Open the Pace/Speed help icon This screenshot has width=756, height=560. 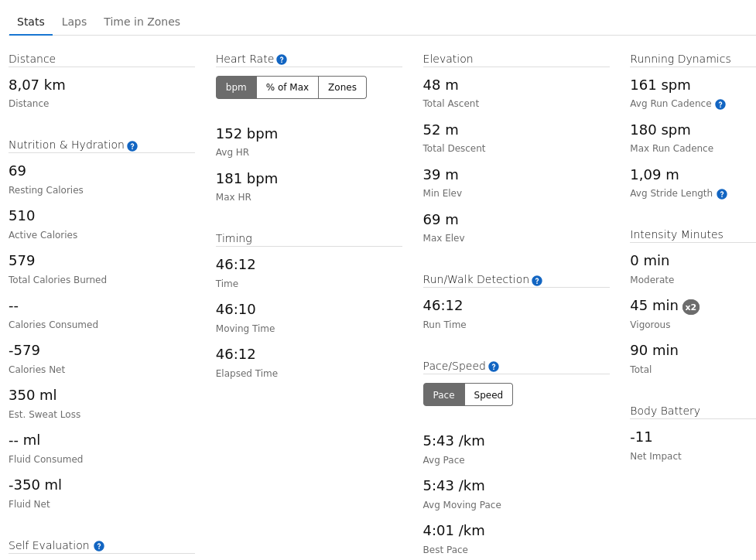click(x=493, y=367)
